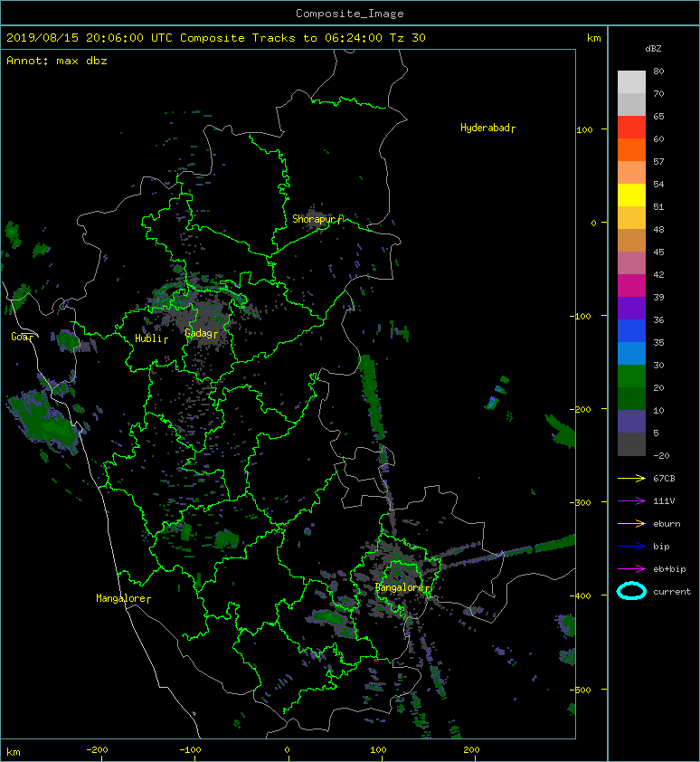The width and height of the screenshot is (700, 762).
Task: Click the yellow 67CB arrow legend icon
Action: 631,478
